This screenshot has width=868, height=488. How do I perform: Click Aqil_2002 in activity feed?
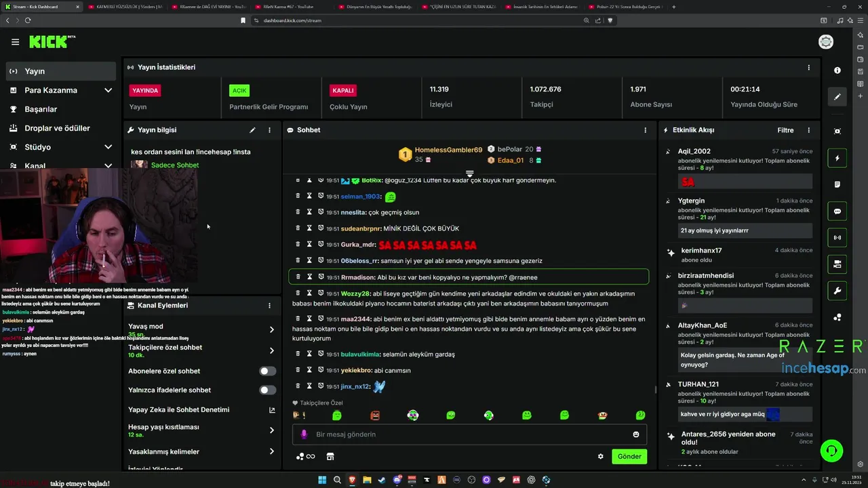[694, 151]
